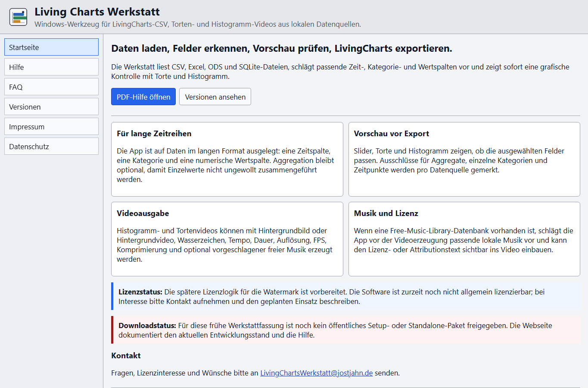Click the Living Charts Werkstatt logo icon

(x=18, y=17)
